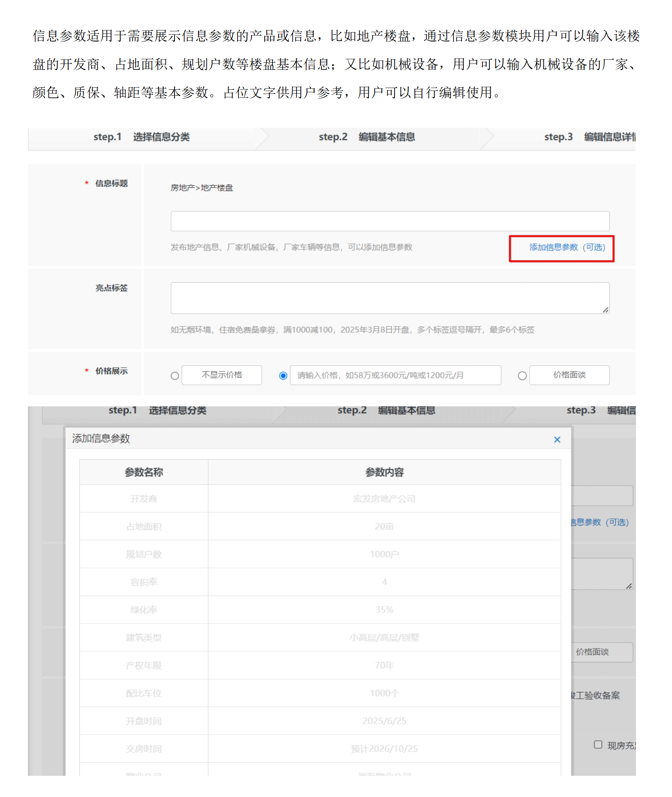Click the 请输入价格 price input field
This screenshot has width=672, height=797.
coord(395,375)
